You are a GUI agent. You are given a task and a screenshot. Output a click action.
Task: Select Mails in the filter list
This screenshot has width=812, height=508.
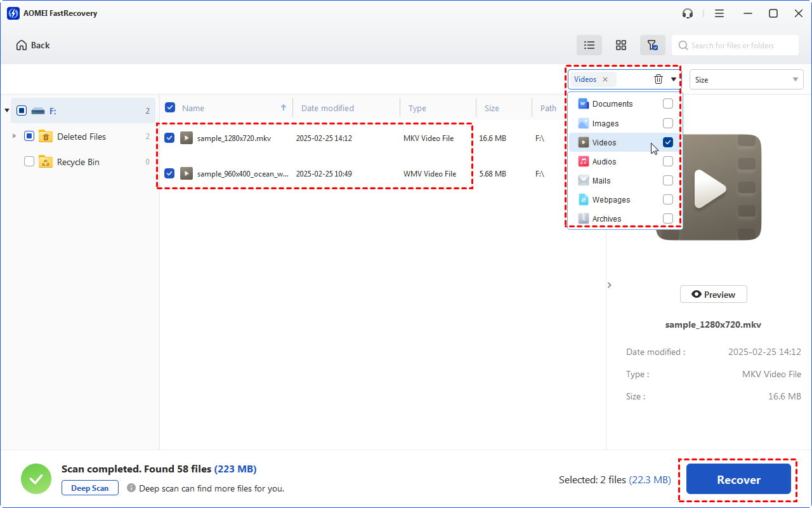coord(601,181)
